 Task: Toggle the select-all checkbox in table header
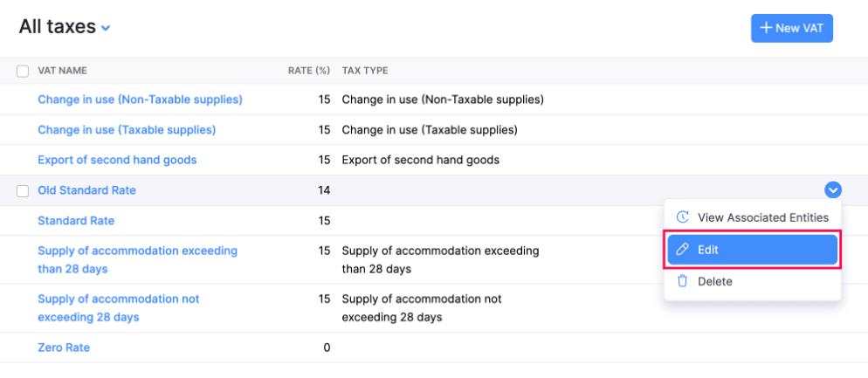(23, 71)
